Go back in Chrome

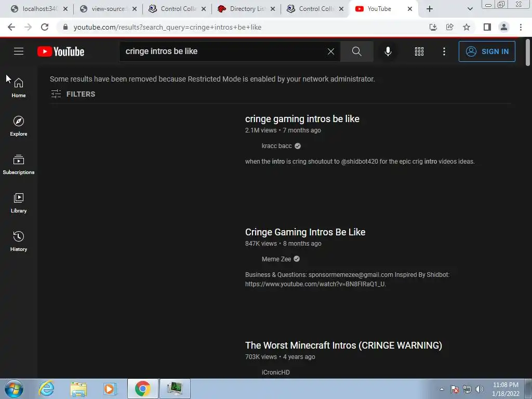pyautogui.click(x=11, y=27)
